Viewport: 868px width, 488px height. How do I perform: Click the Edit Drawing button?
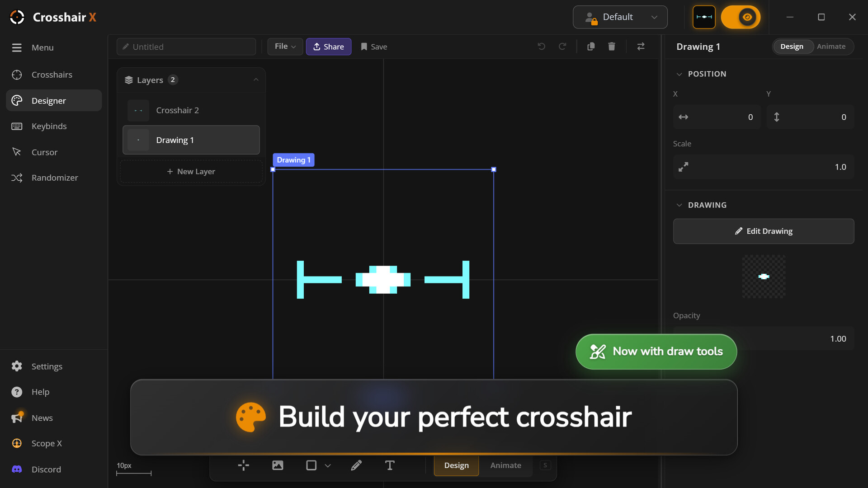click(x=764, y=231)
